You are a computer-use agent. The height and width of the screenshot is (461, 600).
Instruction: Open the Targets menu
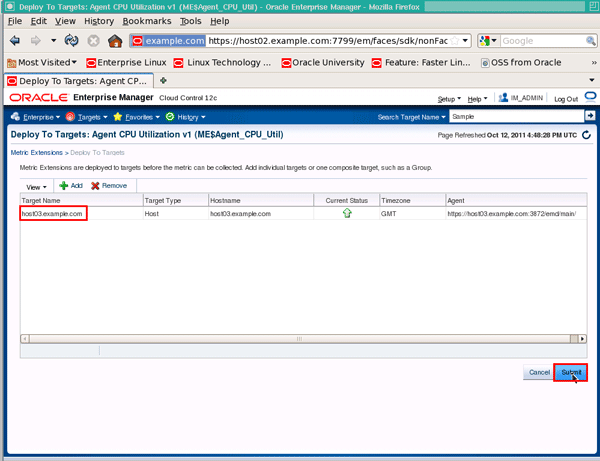tap(86, 117)
